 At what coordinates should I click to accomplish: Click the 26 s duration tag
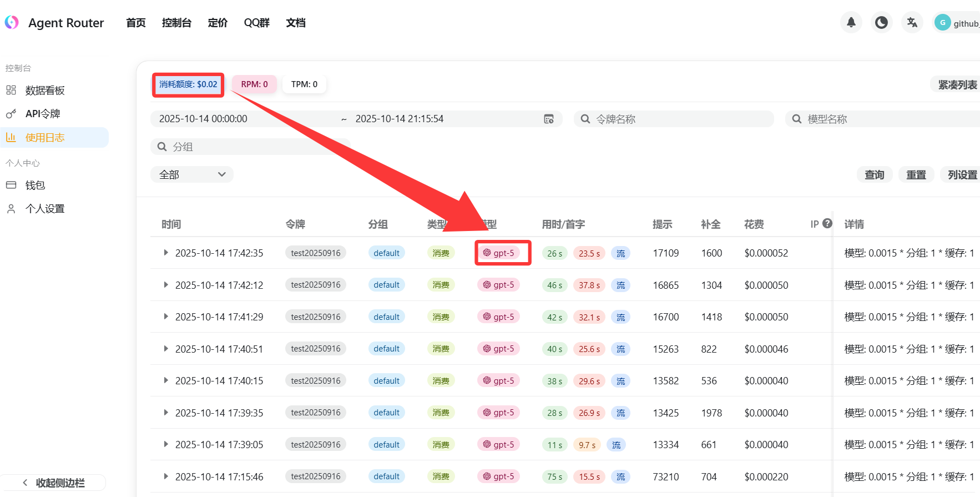[x=554, y=253]
